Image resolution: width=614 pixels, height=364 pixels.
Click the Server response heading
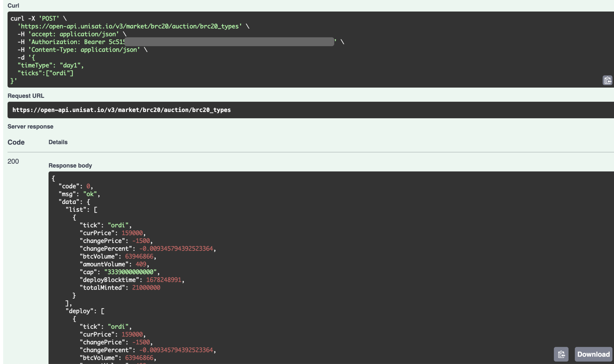(x=30, y=126)
